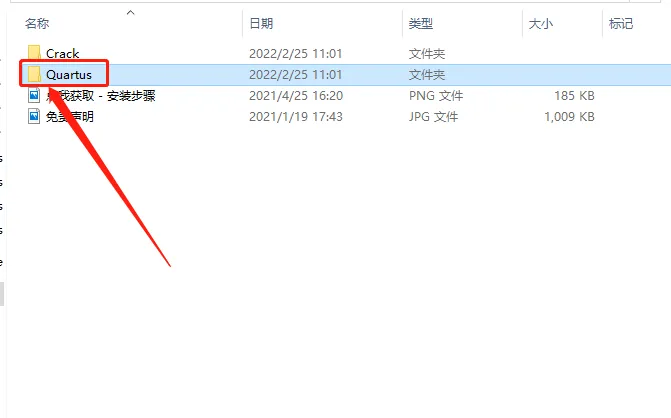Click the 1,009 KB size cell
Viewport: 671px width, 418px height.
tap(569, 116)
